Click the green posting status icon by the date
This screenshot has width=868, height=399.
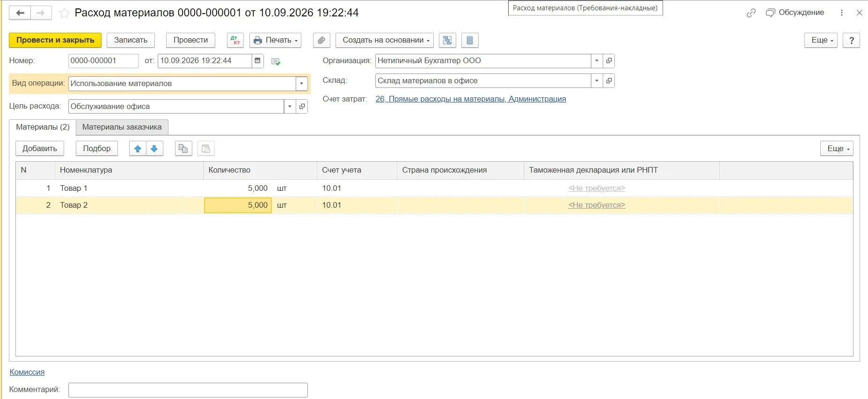276,61
